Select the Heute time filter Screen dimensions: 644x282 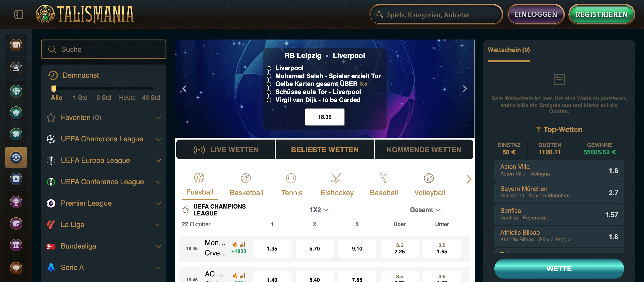click(127, 98)
